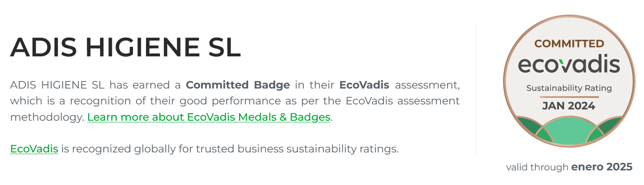Click the green EcoVadis link
Image resolution: width=644 pixels, height=185 pixels.
point(34,149)
